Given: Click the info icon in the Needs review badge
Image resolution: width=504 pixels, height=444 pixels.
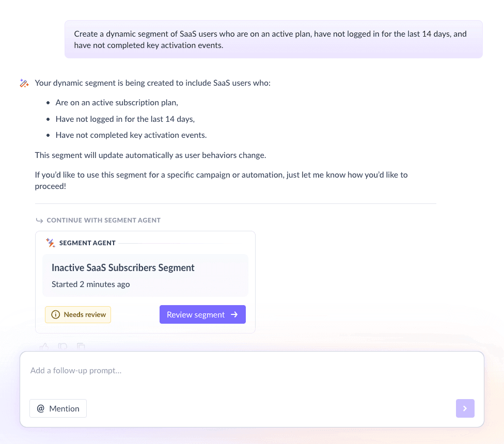Looking at the screenshot, I should coord(55,314).
